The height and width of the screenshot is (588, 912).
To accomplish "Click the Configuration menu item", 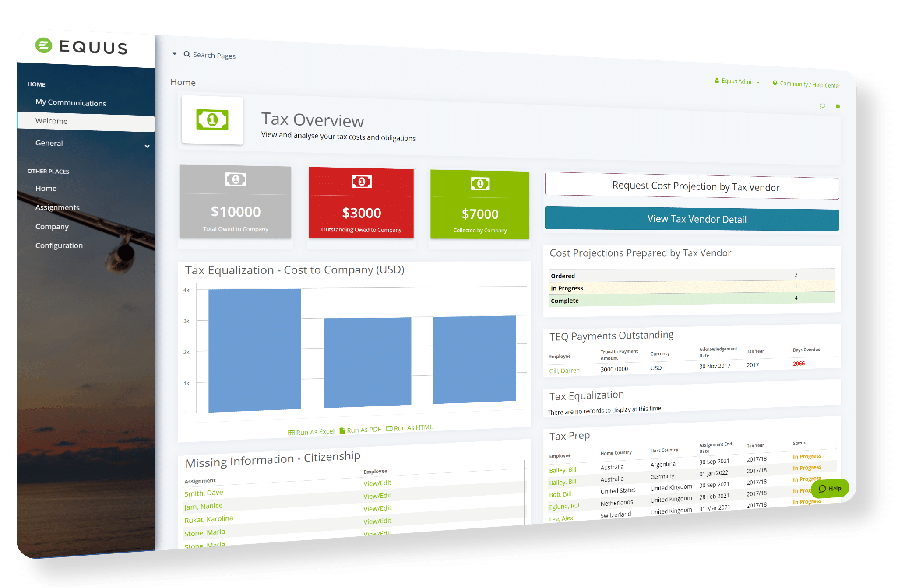I will pyautogui.click(x=59, y=245).
